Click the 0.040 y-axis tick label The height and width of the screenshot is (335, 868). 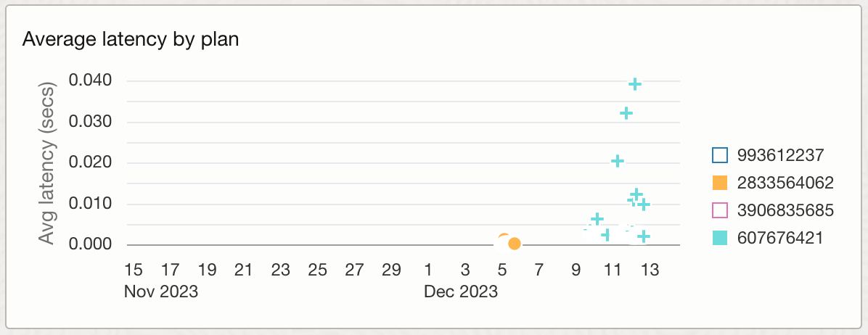click(90, 80)
